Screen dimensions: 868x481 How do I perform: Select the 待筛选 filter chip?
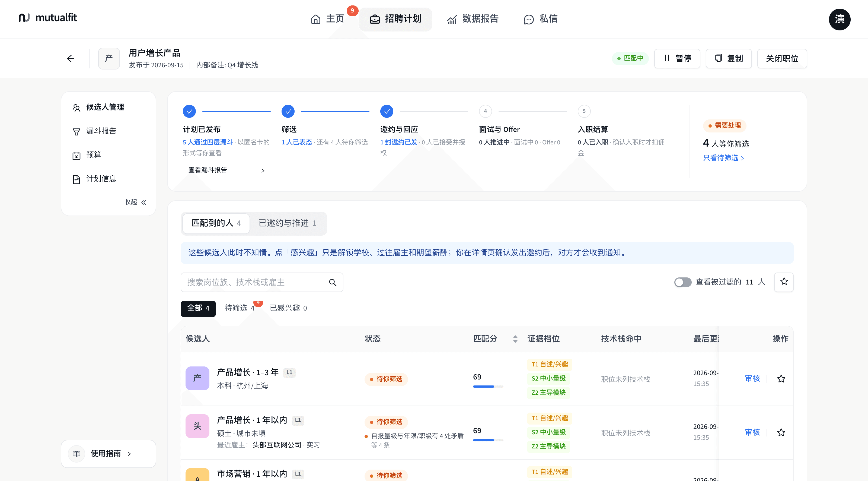coord(240,308)
